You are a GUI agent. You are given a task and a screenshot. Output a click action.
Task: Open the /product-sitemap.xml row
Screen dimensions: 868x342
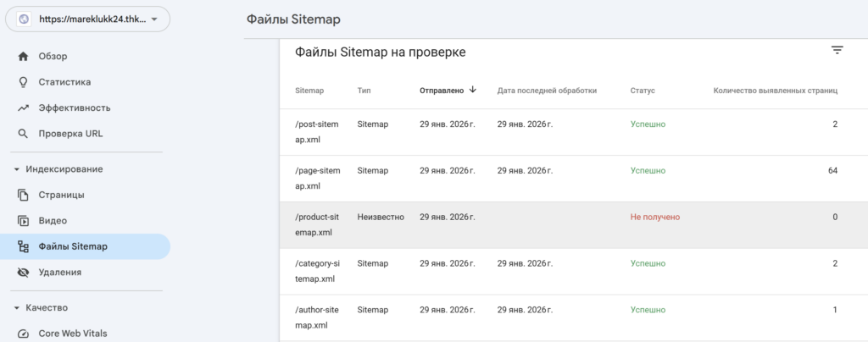point(316,224)
